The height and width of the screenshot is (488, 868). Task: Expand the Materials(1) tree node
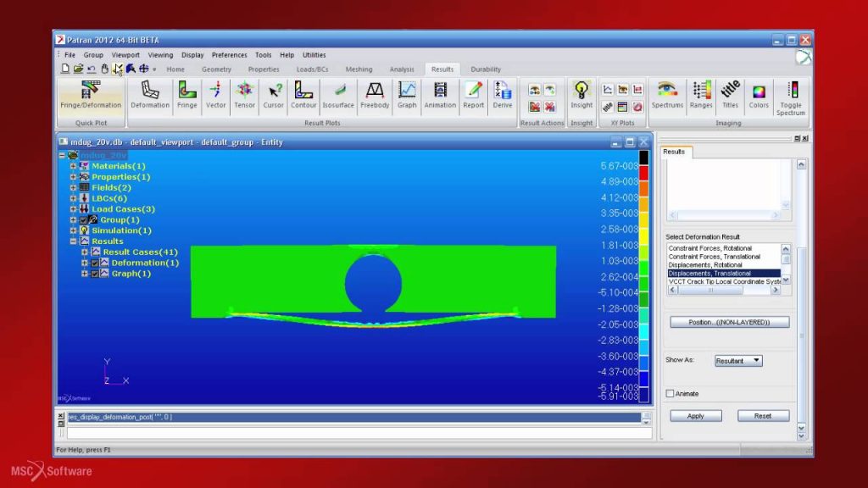coord(73,166)
